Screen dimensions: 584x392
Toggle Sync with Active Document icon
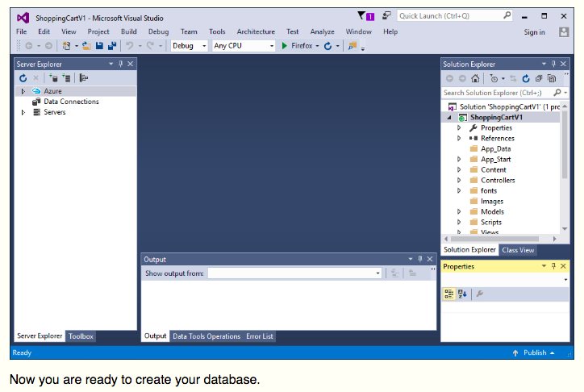coord(513,78)
